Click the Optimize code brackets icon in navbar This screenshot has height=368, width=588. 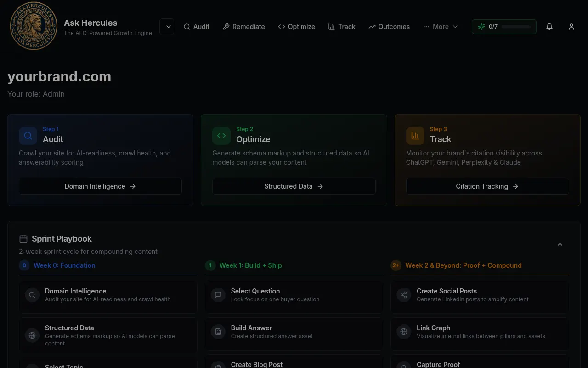282,27
